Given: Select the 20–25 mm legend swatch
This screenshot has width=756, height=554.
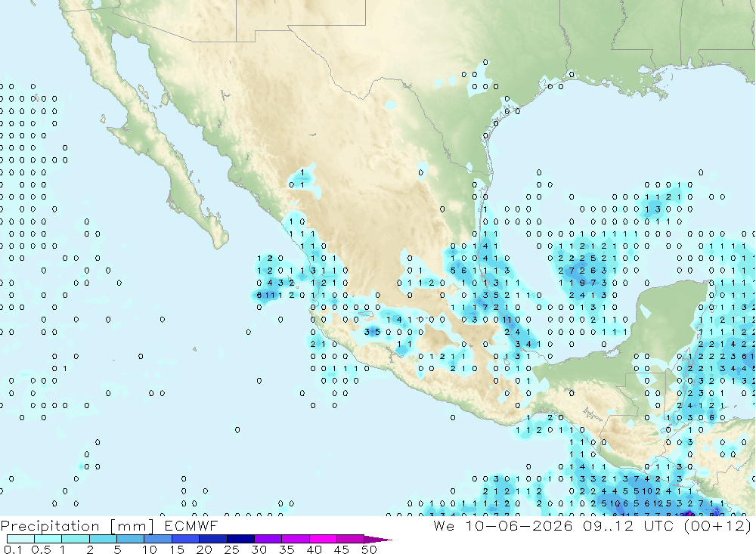Looking at the screenshot, I should pyautogui.click(x=213, y=539).
